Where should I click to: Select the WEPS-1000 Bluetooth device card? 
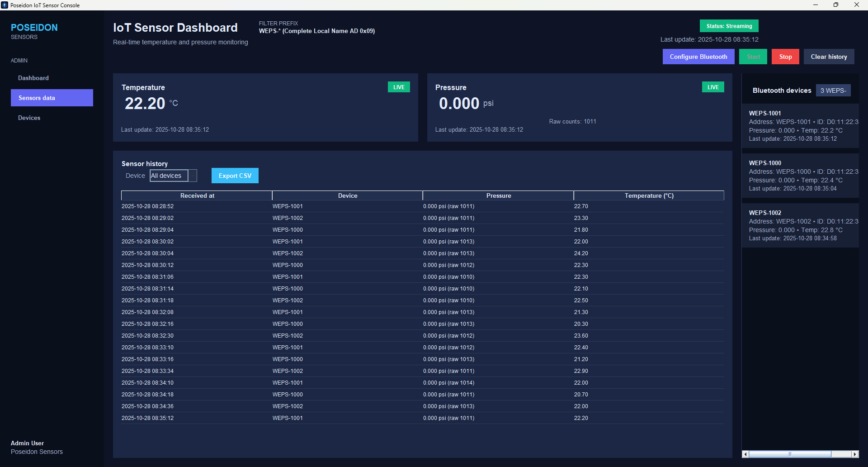click(800, 176)
